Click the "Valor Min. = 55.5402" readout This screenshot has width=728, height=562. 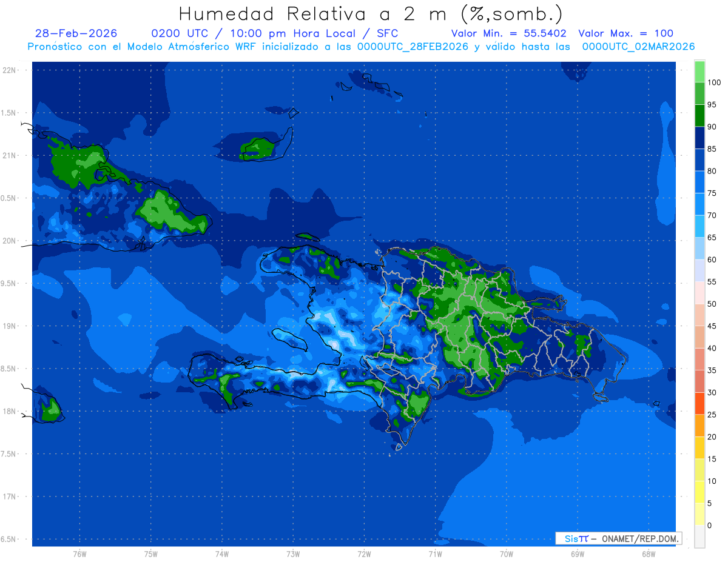[x=509, y=33]
